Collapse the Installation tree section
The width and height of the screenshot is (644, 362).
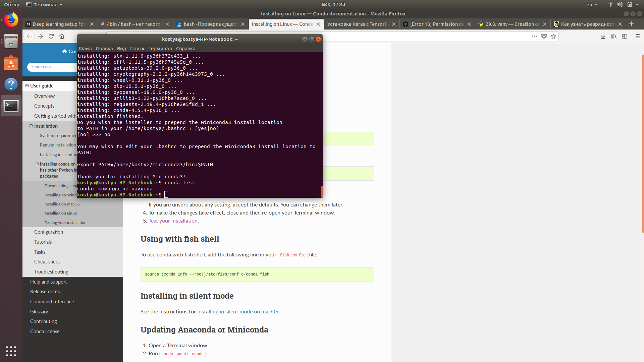point(31,126)
